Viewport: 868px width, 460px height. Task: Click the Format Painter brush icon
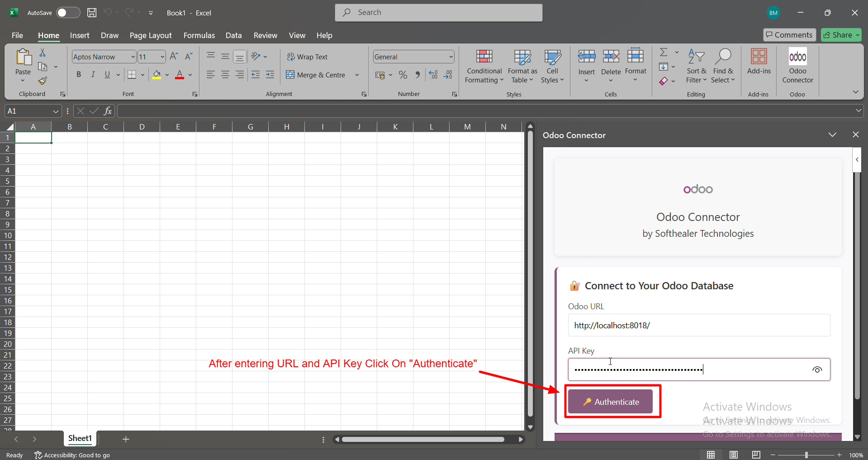[x=43, y=81]
